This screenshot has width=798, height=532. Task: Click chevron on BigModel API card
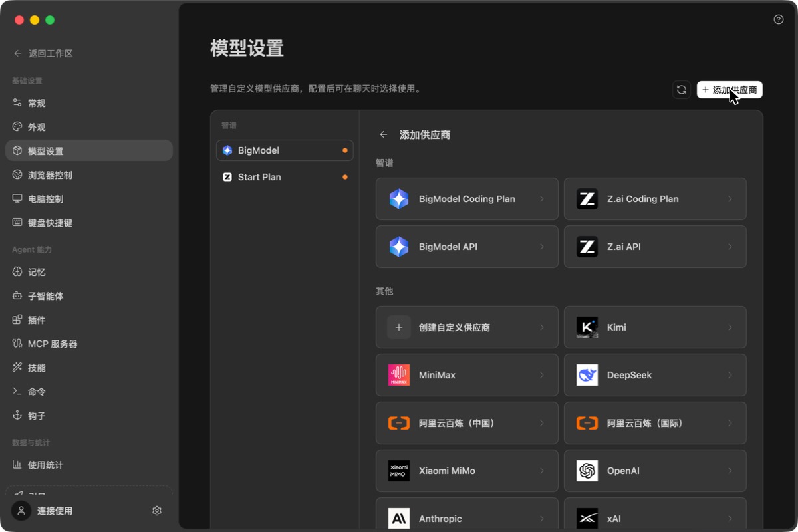coord(542,247)
